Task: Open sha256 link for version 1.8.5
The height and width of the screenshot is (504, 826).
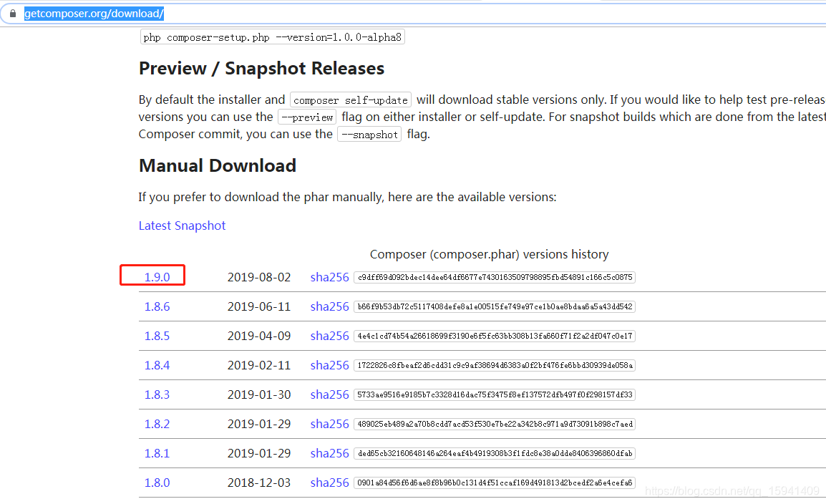Action: pyautogui.click(x=329, y=336)
